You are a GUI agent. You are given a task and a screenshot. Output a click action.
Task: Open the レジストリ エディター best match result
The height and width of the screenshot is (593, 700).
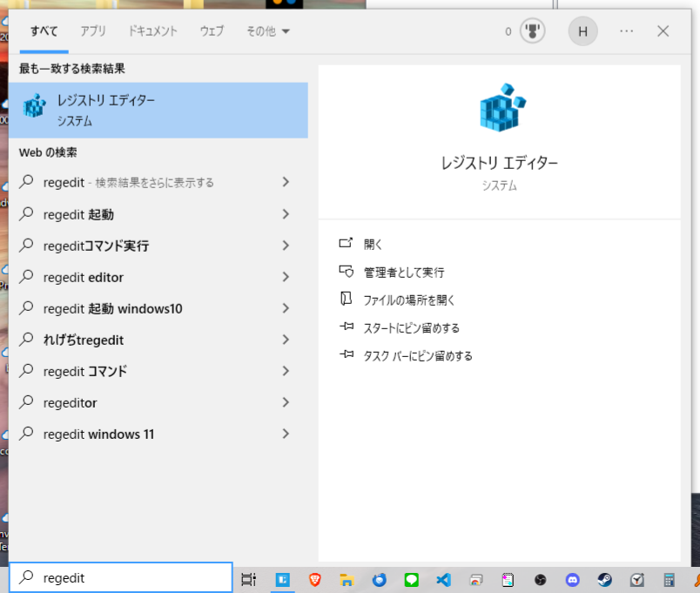[158, 110]
